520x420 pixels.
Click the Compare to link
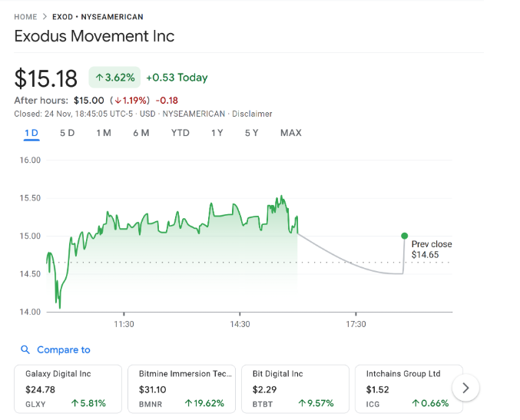[63, 350]
